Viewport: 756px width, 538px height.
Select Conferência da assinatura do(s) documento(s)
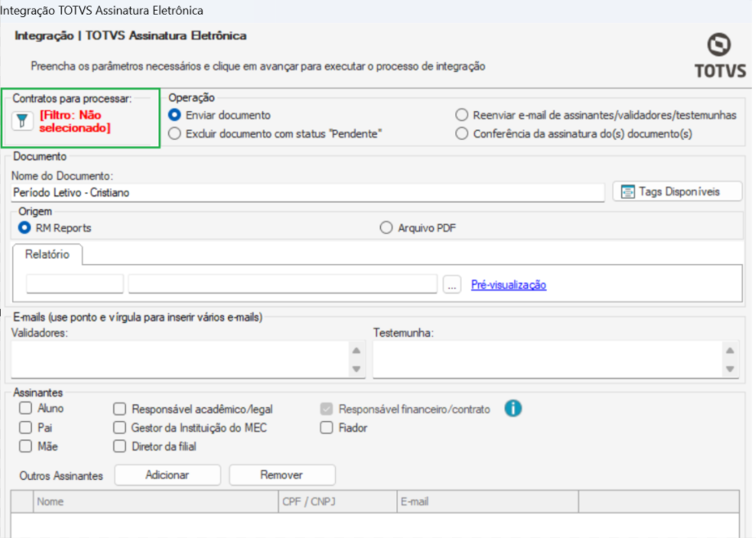click(x=462, y=133)
